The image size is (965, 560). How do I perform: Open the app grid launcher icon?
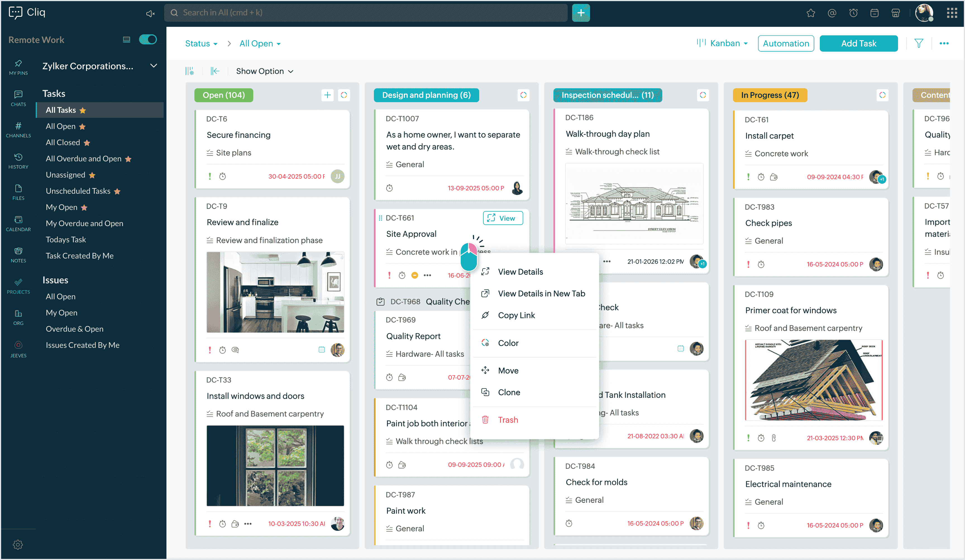click(x=952, y=13)
